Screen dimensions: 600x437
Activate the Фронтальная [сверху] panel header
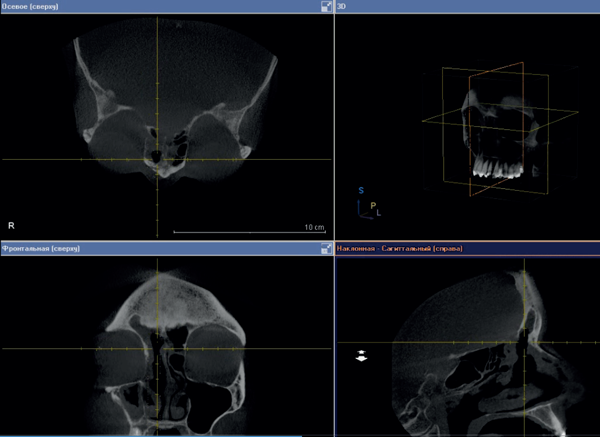click(x=40, y=248)
